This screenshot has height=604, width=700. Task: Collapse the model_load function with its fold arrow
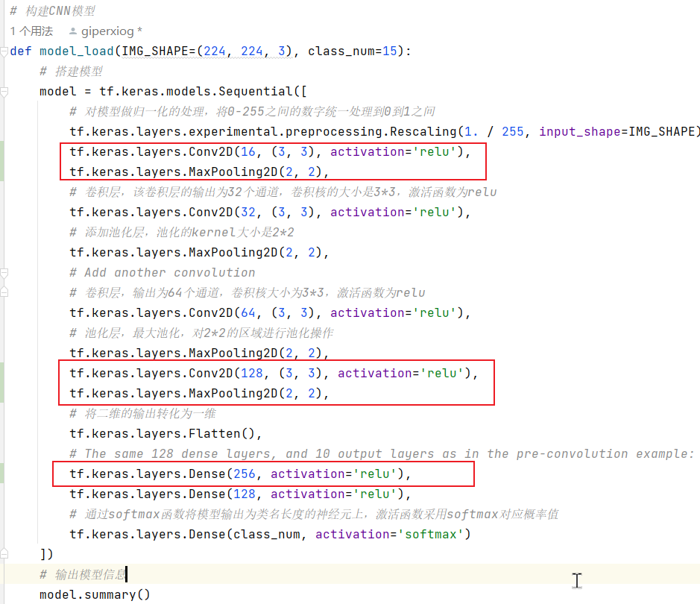click(5, 51)
